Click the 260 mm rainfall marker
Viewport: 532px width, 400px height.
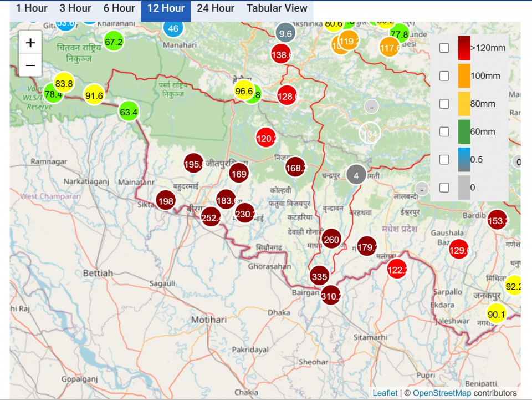point(331,240)
